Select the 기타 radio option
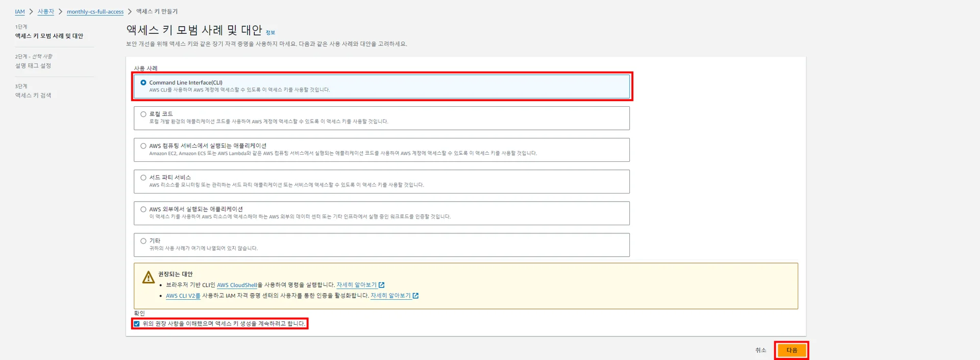The image size is (980, 360). click(143, 241)
